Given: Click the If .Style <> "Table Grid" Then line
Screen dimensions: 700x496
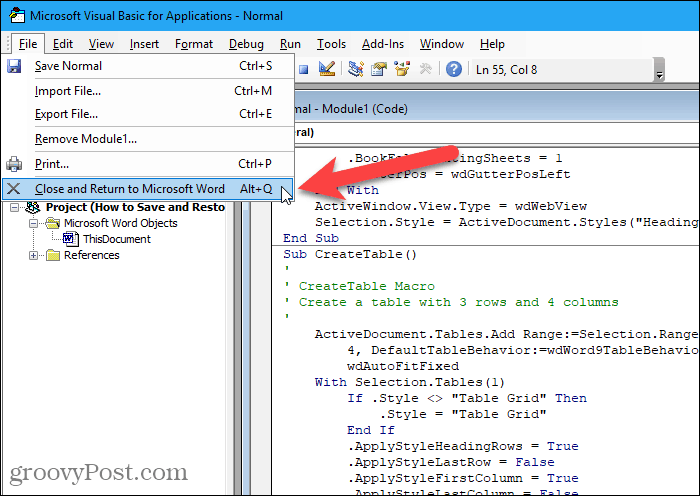Looking at the screenshot, I should [467, 398].
